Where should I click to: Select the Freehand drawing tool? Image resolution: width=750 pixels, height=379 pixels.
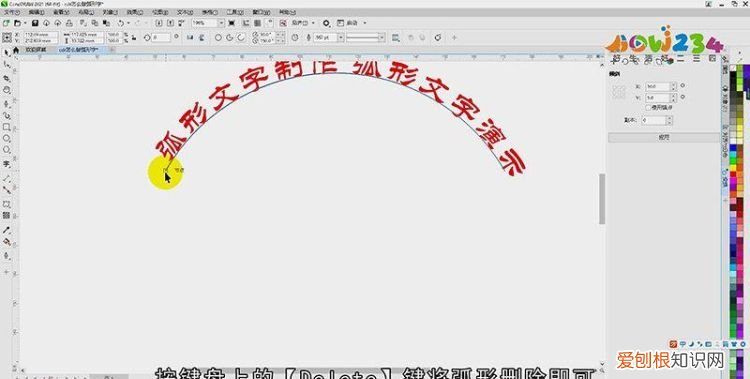pyautogui.click(x=7, y=103)
